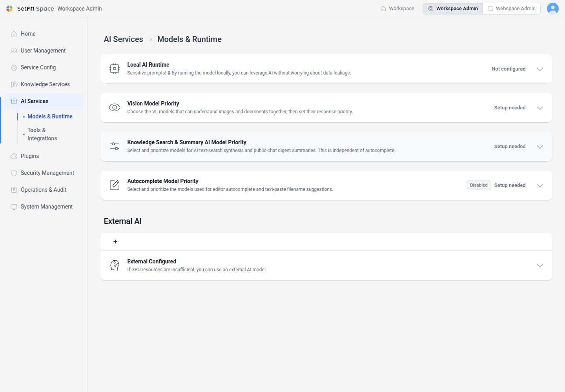
Task: Click the Vision Model Priority eye icon
Action: [x=115, y=107]
